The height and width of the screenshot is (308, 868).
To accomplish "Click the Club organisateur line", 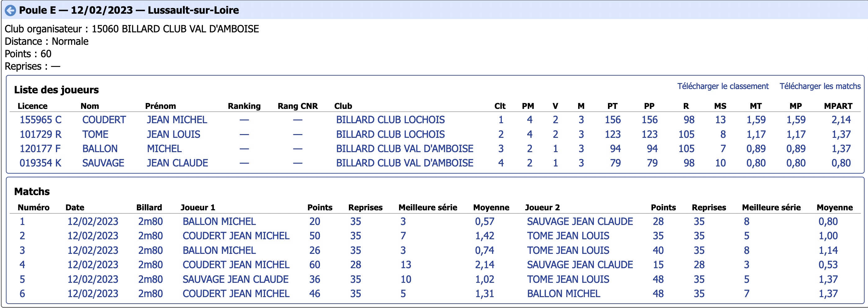I will 132,29.
